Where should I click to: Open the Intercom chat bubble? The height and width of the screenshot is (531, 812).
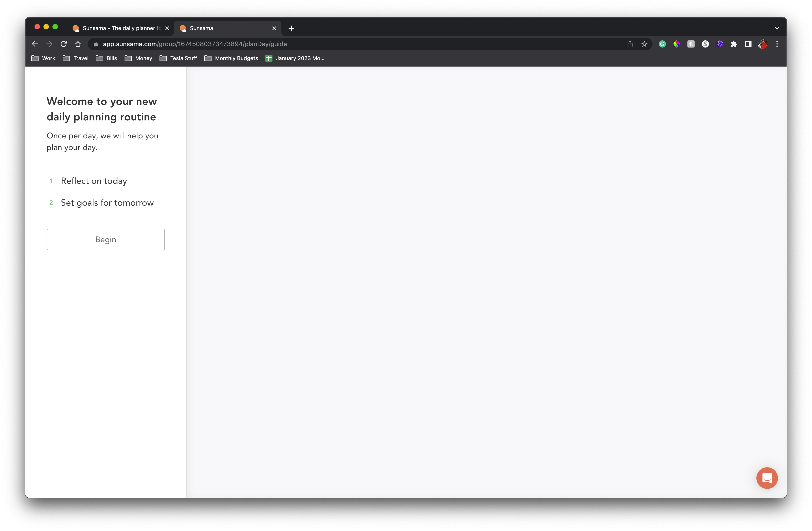pos(767,478)
